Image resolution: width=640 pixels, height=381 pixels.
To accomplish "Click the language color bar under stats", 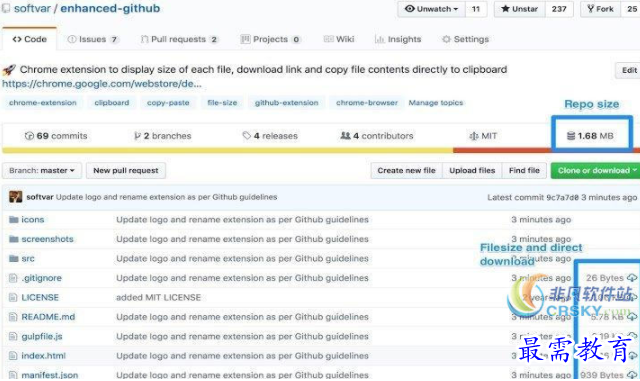I will click(320, 150).
